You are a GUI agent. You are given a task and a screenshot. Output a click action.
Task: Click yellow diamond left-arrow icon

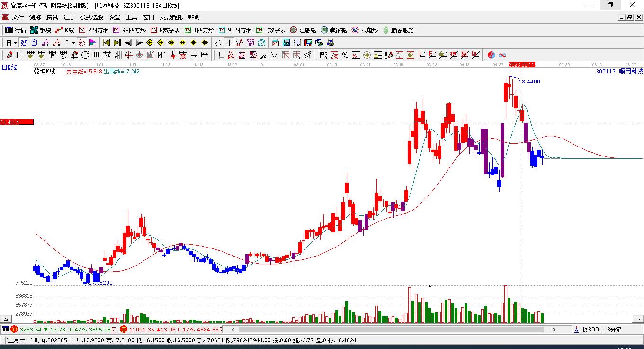pos(150,43)
